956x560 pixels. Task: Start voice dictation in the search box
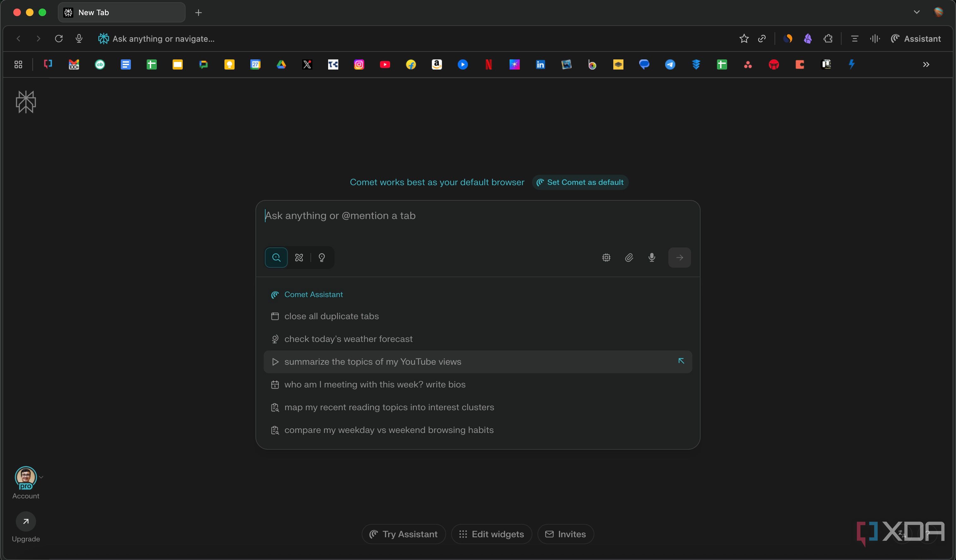(x=652, y=258)
